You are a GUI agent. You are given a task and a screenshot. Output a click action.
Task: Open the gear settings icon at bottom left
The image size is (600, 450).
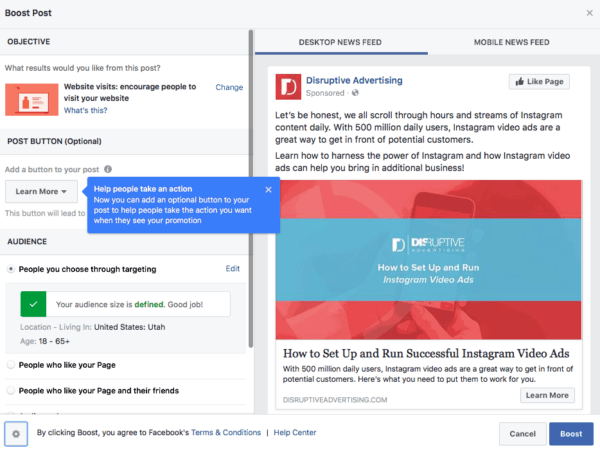16,434
